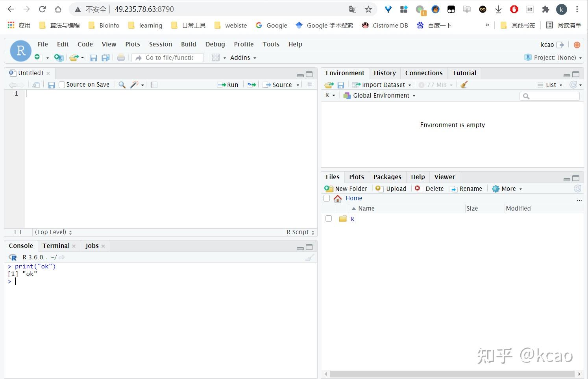This screenshot has width=588, height=379.
Task: Click Refresh file listing icon
Action: (577, 189)
